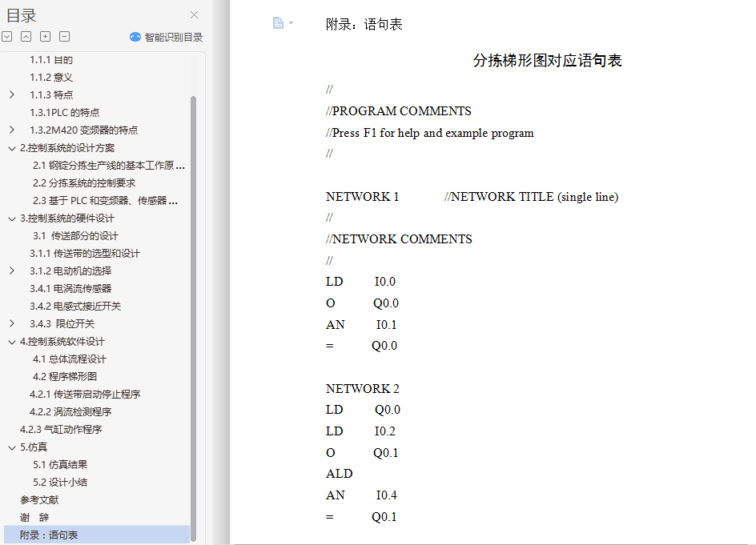Select 5.2 设计小结 heading
The height and width of the screenshot is (545, 756).
click(x=60, y=483)
